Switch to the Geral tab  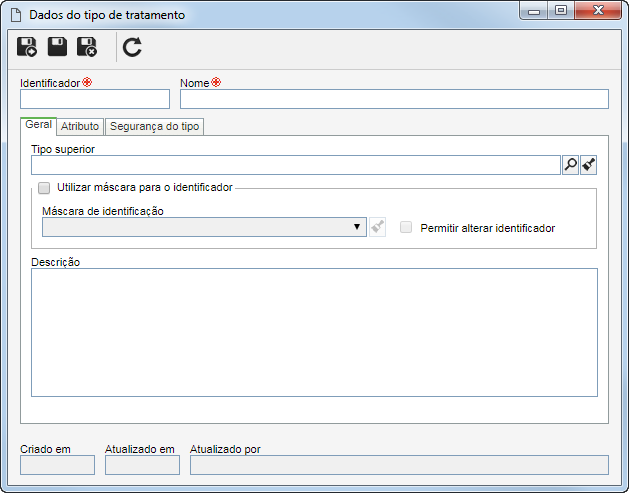pyautogui.click(x=39, y=125)
